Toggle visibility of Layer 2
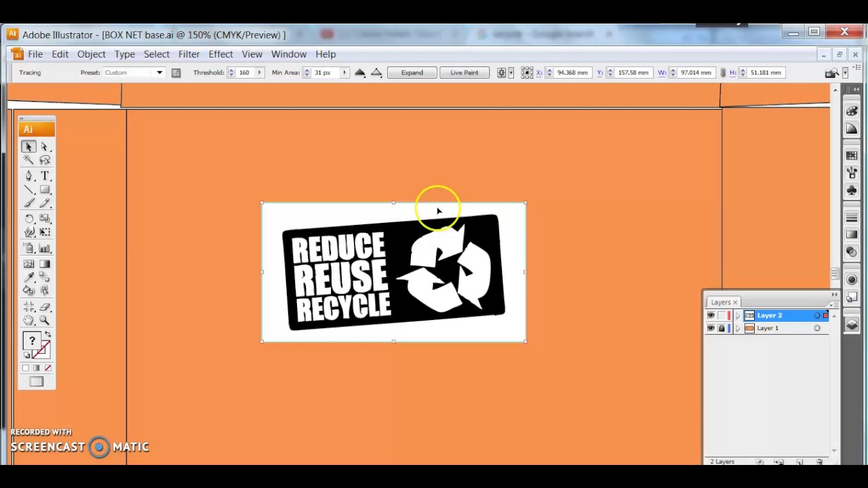 pos(711,315)
